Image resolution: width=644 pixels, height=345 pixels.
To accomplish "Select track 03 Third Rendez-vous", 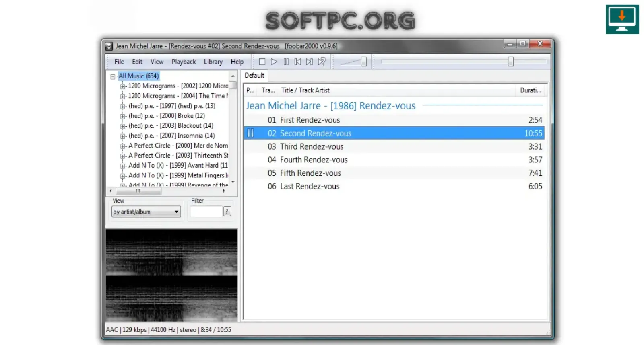I will (394, 147).
